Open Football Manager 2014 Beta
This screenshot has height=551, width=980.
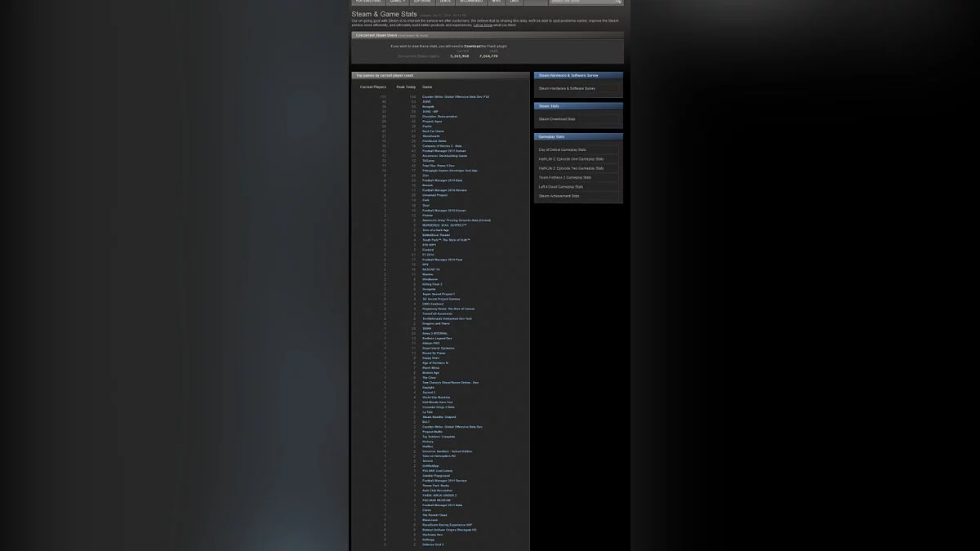pyautogui.click(x=442, y=180)
